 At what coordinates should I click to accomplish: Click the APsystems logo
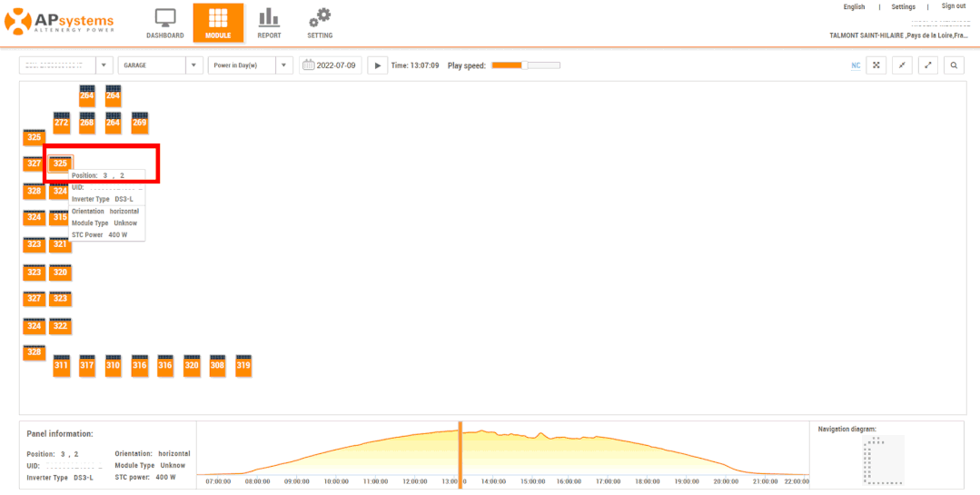62,22
